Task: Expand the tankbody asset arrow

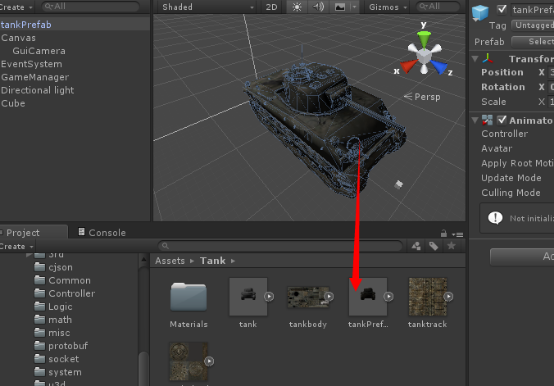Action: (x=329, y=297)
